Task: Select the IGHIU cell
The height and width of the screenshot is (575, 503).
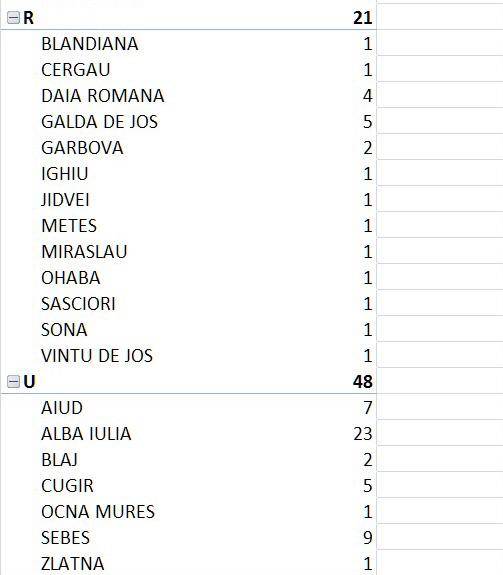Action: (65, 174)
